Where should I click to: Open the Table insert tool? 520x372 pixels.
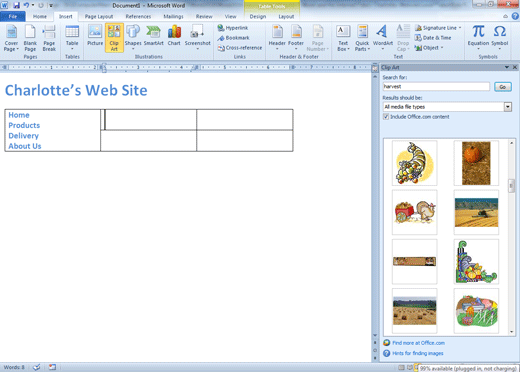point(72,38)
